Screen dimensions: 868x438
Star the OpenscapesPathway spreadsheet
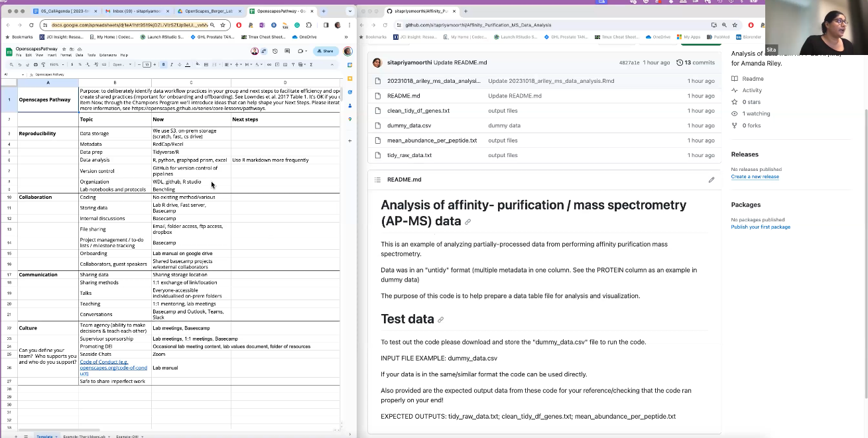pyautogui.click(x=64, y=49)
